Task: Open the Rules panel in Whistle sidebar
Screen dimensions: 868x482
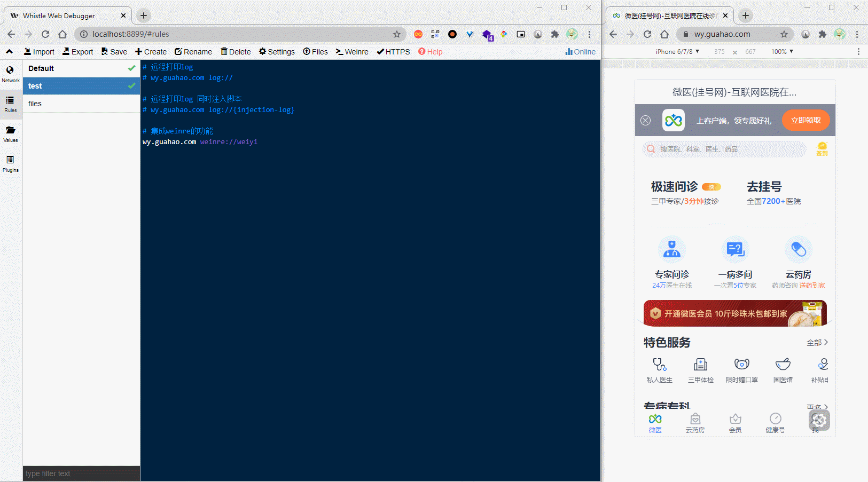Action: point(11,104)
